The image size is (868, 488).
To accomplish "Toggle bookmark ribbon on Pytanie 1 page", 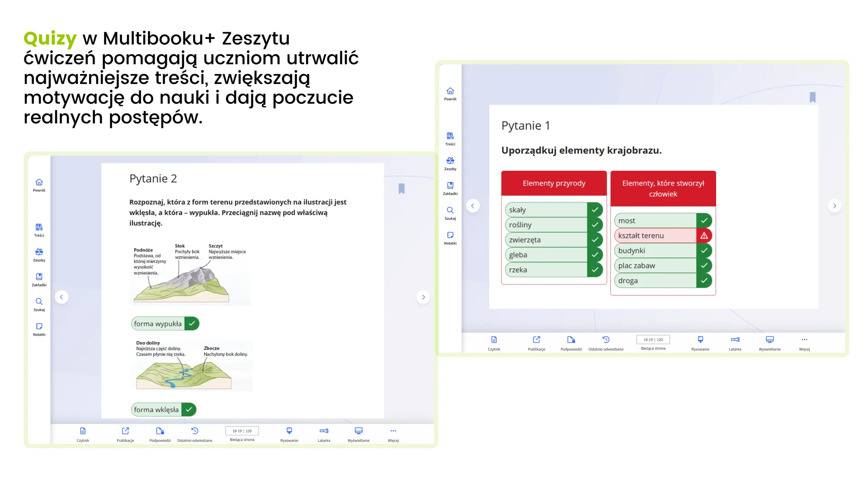I will coord(812,98).
